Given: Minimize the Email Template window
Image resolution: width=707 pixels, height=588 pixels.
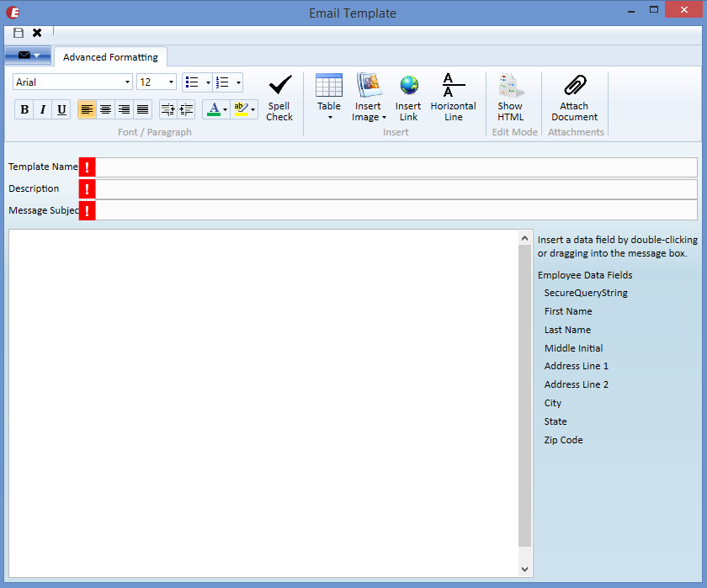Looking at the screenshot, I should [631, 10].
